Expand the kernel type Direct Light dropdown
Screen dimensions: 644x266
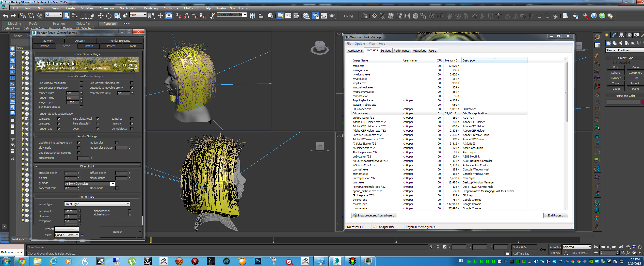click(97, 204)
